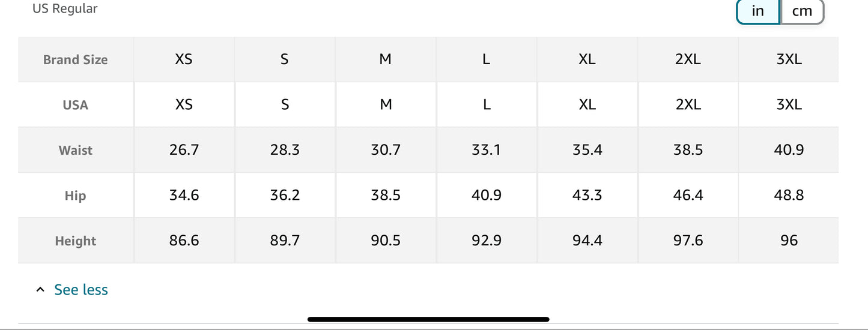
Task: Click the Height row label
Action: [x=76, y=241]
